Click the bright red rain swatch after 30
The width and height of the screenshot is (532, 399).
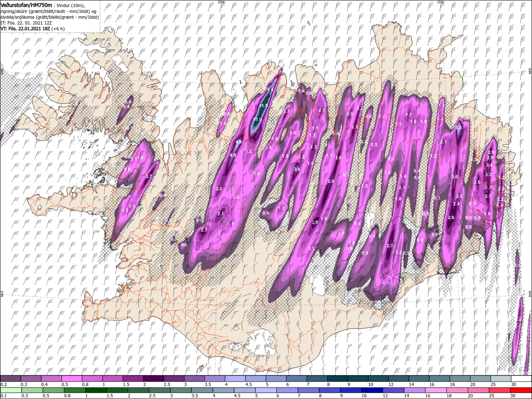tap(522, 390)
